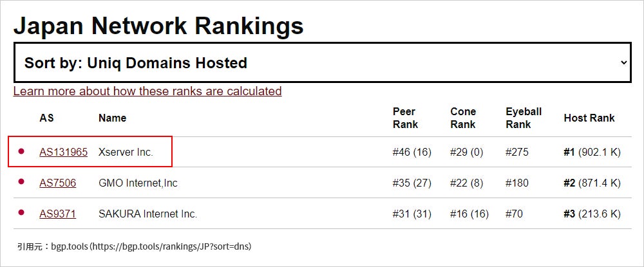The image size is (644, 267).
Task: Click the Name column header
Action: (x=112, y=118)
